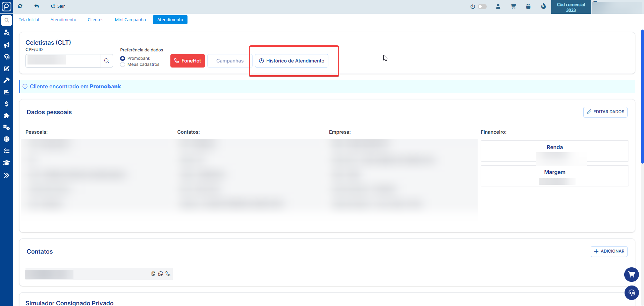Open the headset support icon in the left sidebar
Image resolution: width=644 pixels, height=306 pixels.
[x=6, y=57]
